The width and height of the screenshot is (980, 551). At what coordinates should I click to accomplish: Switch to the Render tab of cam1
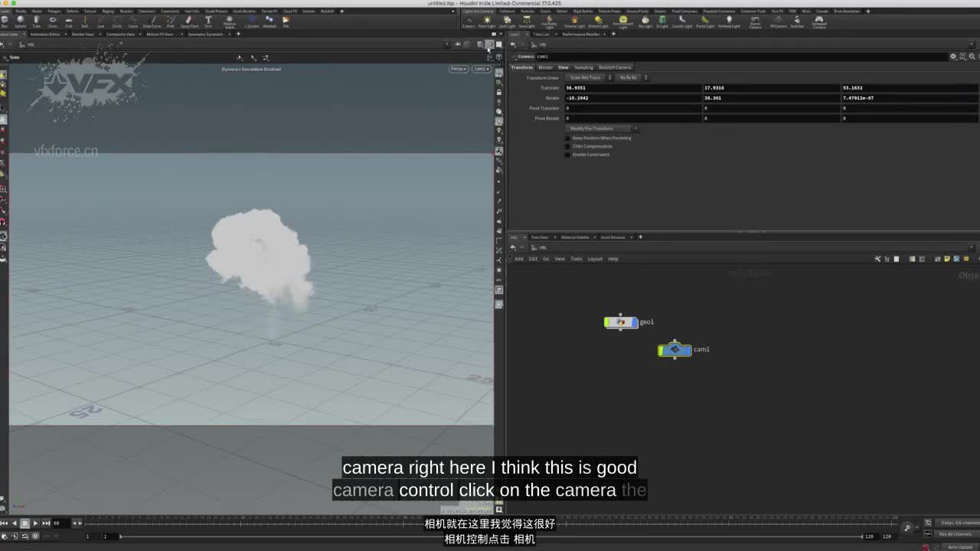click(x=547, y=67)
